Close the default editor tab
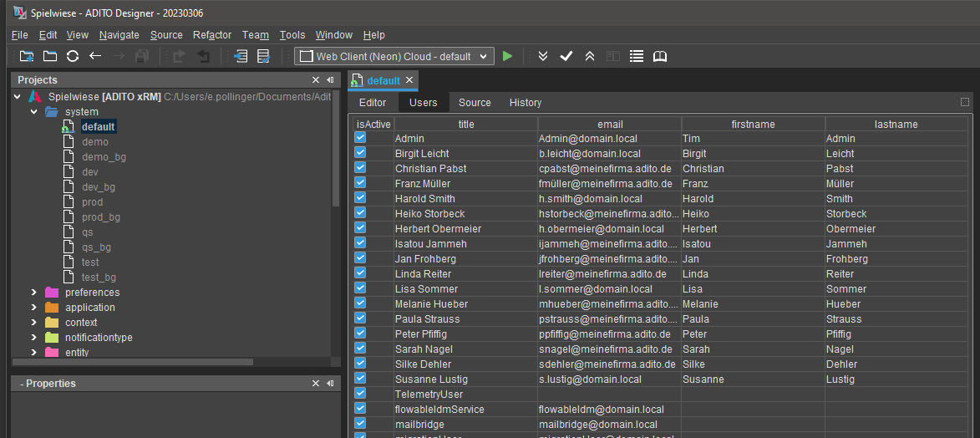Viewport: 980px width, 438px height. pos(409,80)
